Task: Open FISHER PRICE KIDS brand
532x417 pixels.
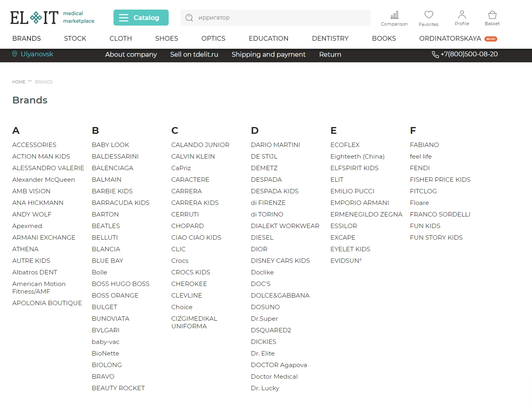Action: (440, 179)
